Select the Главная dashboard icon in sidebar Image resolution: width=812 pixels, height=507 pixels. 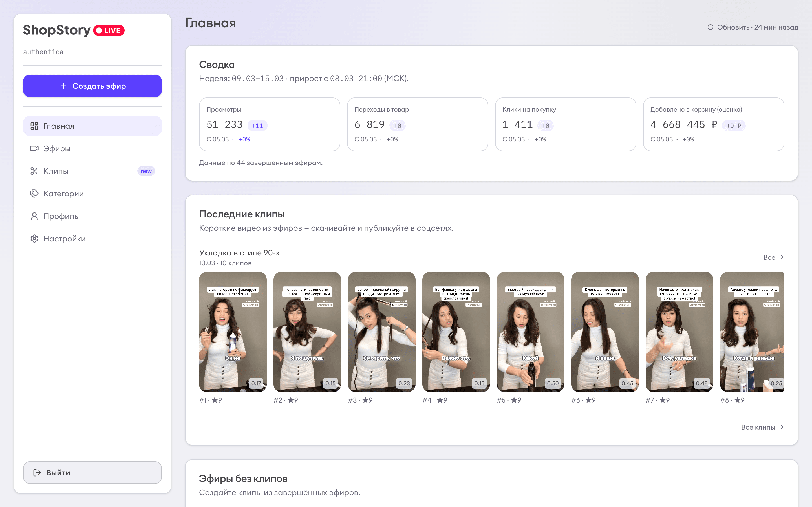[34, 126]
